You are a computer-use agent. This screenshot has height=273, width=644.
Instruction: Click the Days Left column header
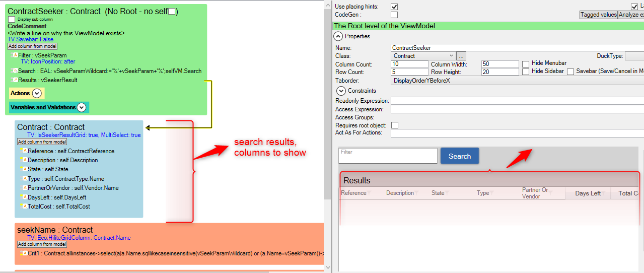588,193
